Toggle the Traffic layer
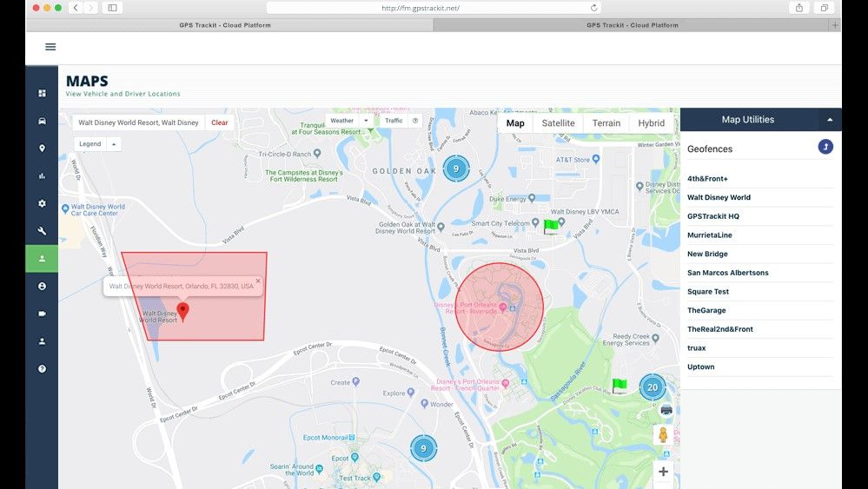Image resolution: width=868 pixels, height=489 pixels. [x=394, y=121]
